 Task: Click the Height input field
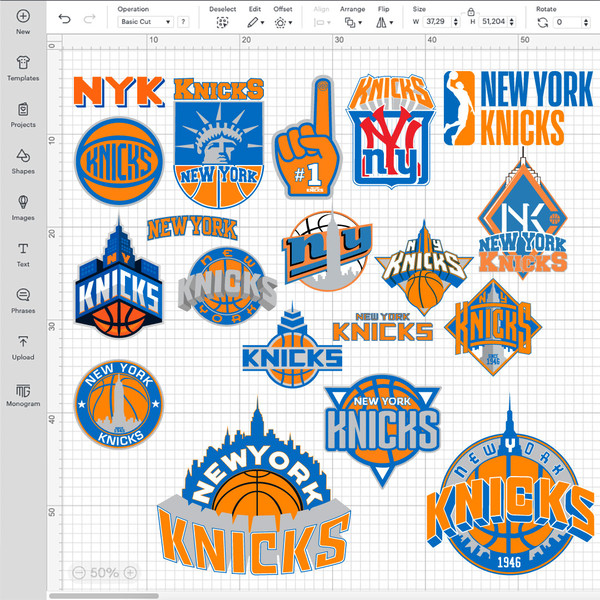(x=494, y=22)
